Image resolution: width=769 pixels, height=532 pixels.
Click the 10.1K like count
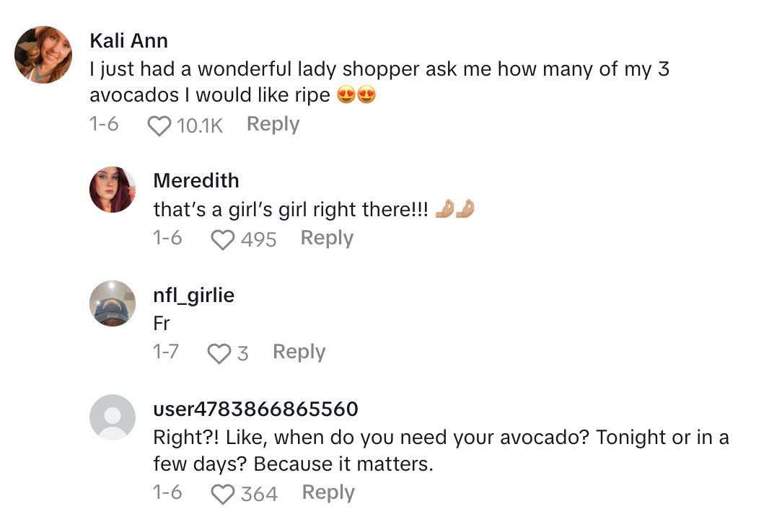200,126
